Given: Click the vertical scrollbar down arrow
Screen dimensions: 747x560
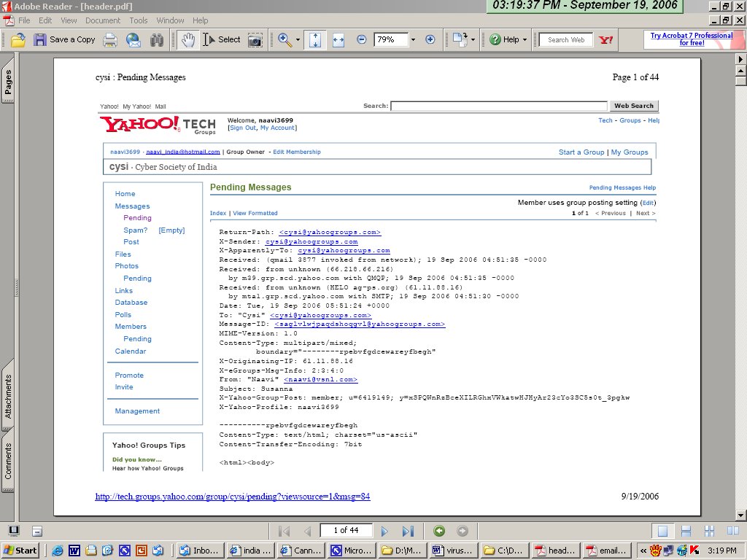Looking at the screenshot, I should coord(741,516).
